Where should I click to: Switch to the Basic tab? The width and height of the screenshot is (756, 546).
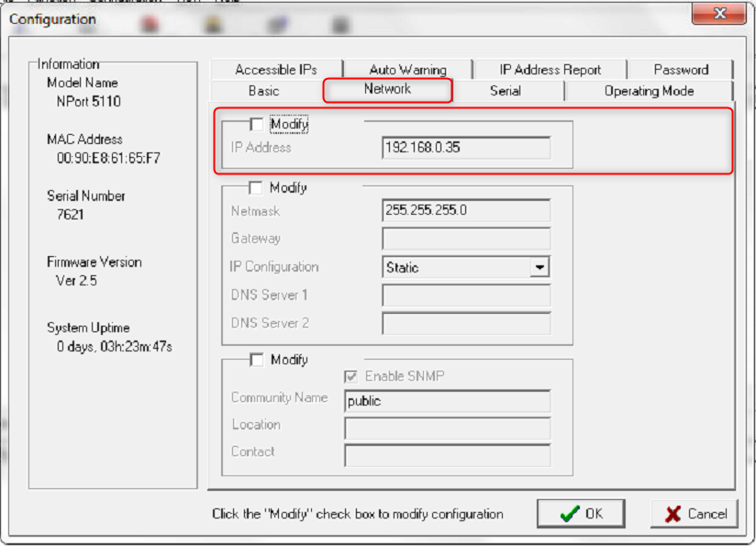coord(264,91)
